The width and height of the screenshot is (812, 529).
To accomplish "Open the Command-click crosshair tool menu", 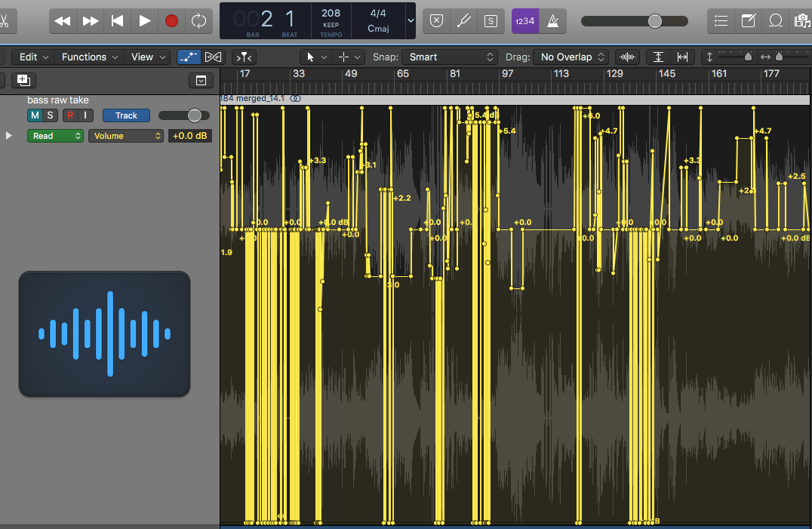I will pyautogui.click(x=349, y=57).
